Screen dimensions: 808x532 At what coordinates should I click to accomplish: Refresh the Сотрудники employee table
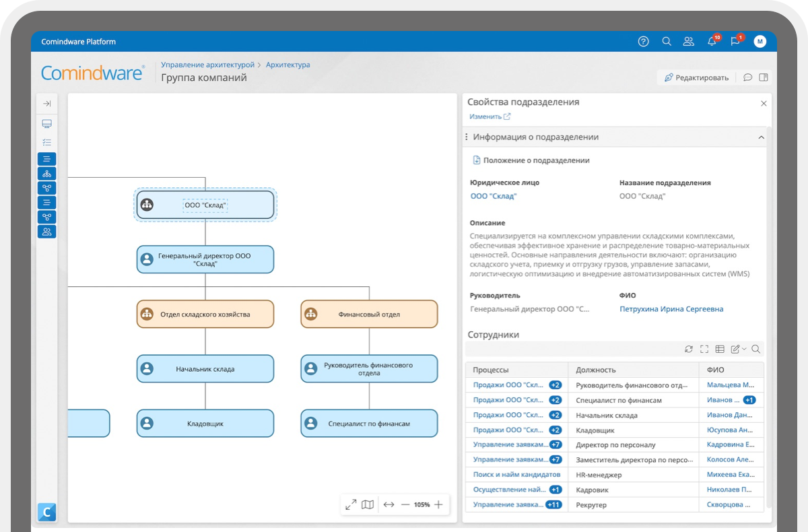click(x=688, y=349)
